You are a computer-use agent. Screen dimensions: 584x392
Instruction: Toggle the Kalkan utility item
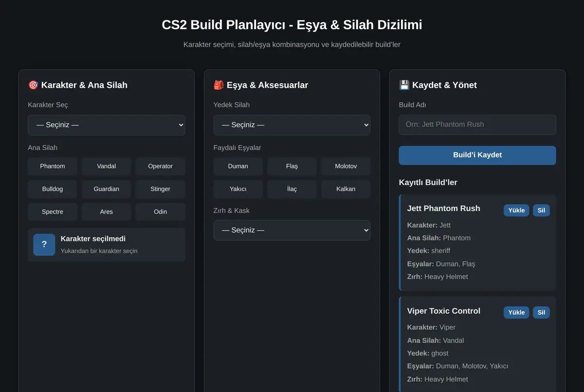coord(346,189)
